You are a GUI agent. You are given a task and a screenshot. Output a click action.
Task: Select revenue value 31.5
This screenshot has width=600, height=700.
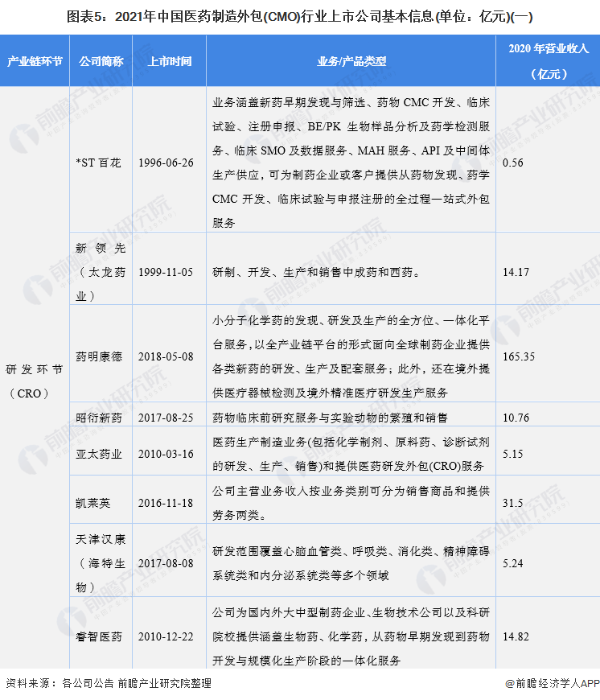tap(512, 503)
